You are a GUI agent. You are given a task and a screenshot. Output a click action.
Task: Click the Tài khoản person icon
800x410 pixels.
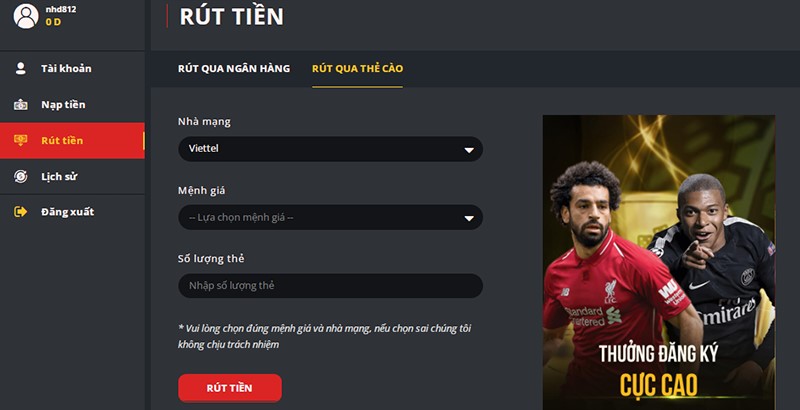[x=20, y=68]
